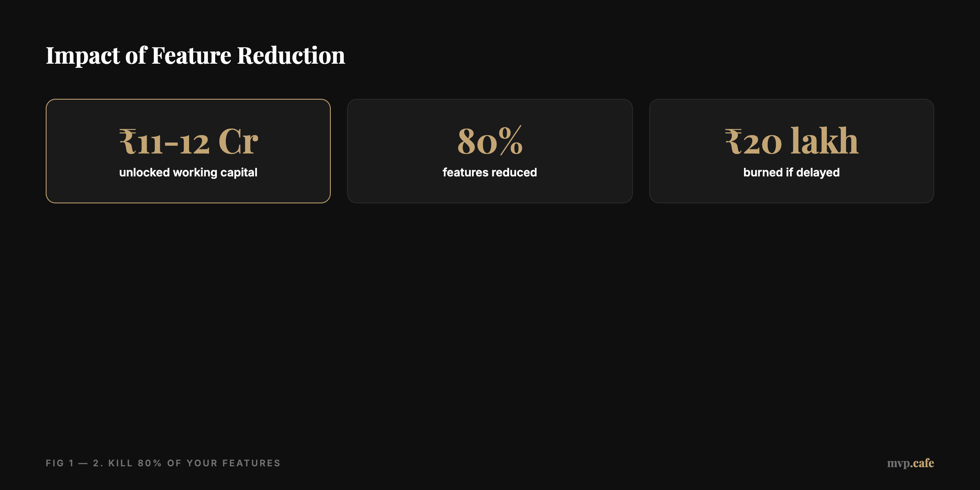Click the "Impact of Feature Reduction" heading
This screenshot has height=490, width=980.
(x=195, y=56)
